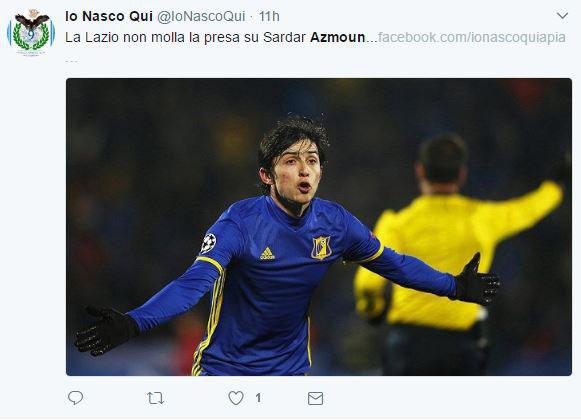581x420 pixels.
Task: Expand the tweet options chevron
Action: pos(562,16)
